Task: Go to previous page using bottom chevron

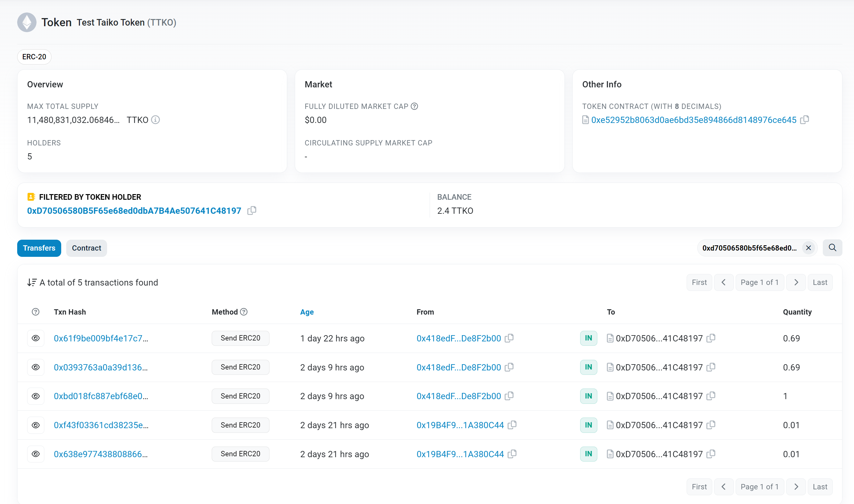Action: coord(723,487)
